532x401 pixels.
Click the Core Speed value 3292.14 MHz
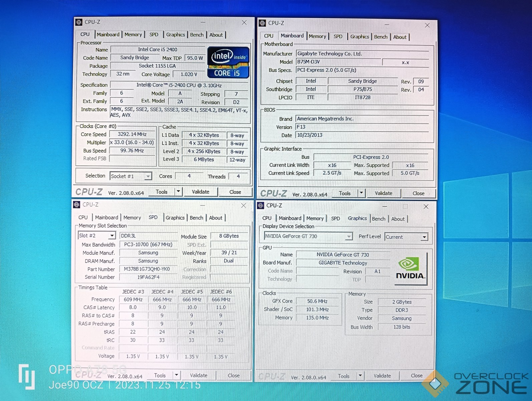(x=132, y=134)
